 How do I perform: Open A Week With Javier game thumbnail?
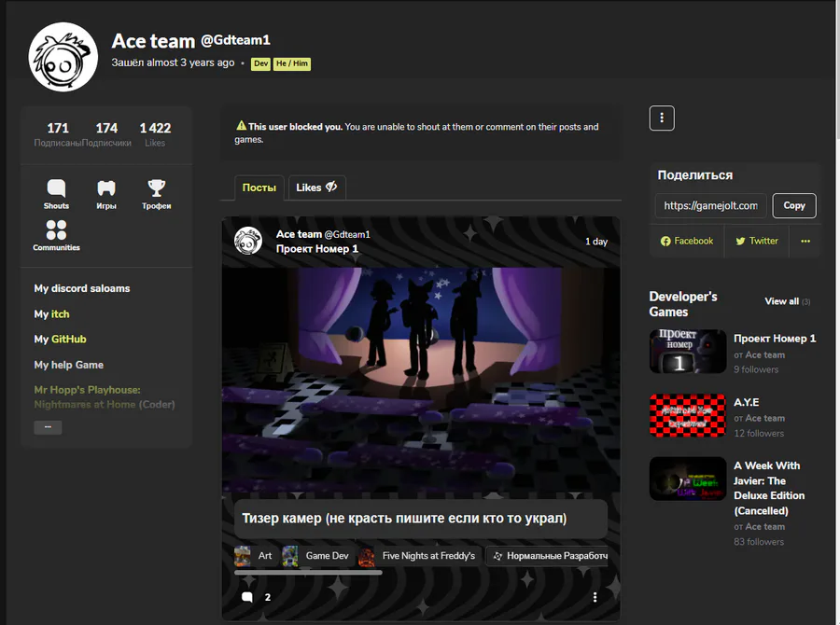(x=688, y=479)
